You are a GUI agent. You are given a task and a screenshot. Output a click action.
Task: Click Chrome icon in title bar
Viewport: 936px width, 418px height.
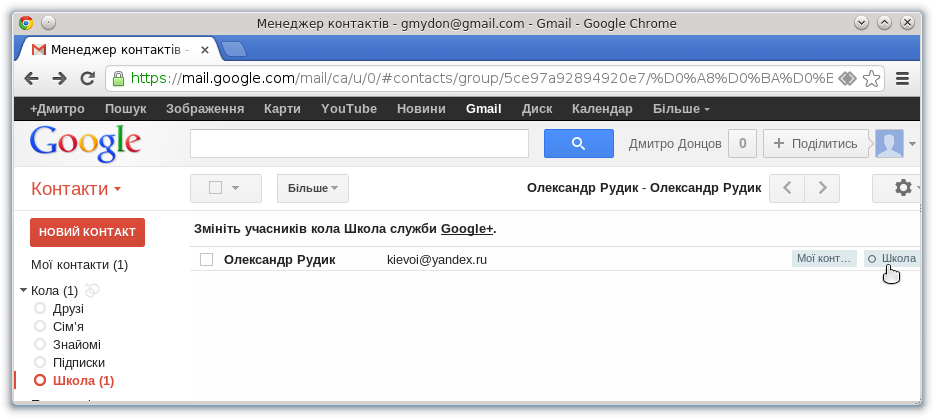coord(26,23)
